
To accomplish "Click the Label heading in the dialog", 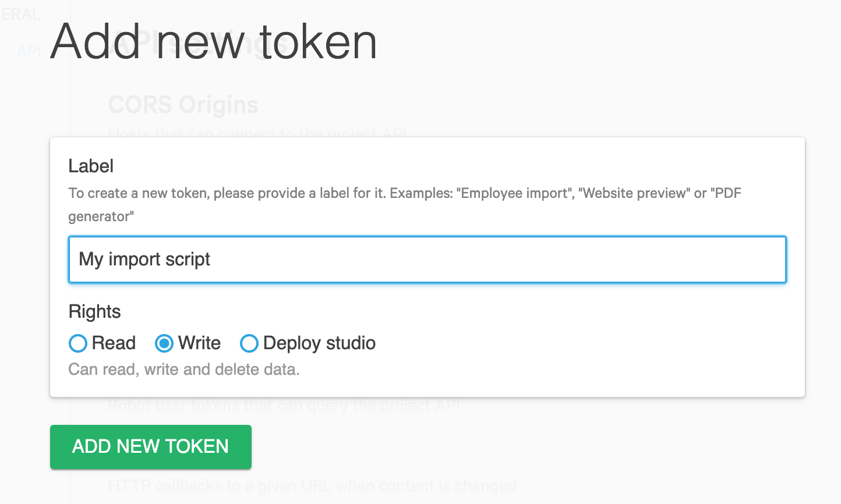I will [91, 166].
